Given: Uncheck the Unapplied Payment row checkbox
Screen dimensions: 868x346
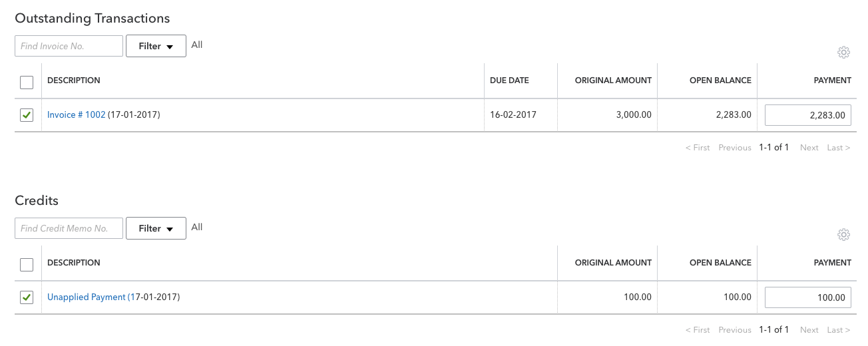Looking at the screenshot, I should (27, 297).
